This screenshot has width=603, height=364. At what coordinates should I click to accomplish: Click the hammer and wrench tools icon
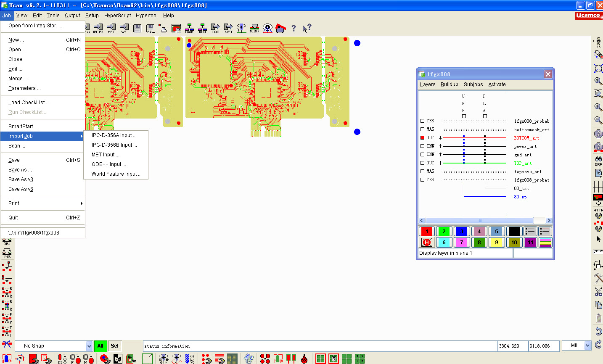[598, 278]
